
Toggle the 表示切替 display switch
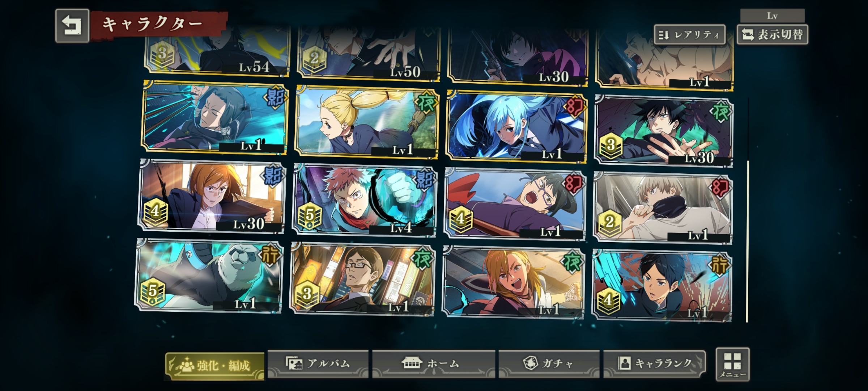pyautogui.click(x=772, y=35)
